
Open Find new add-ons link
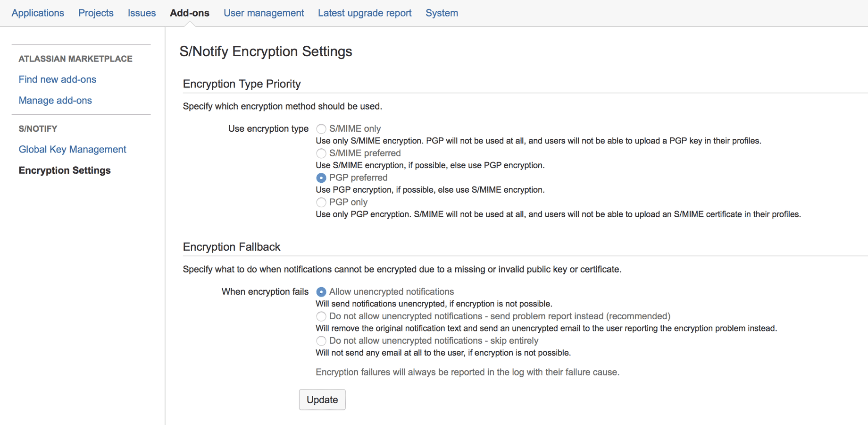click(58, 79)
